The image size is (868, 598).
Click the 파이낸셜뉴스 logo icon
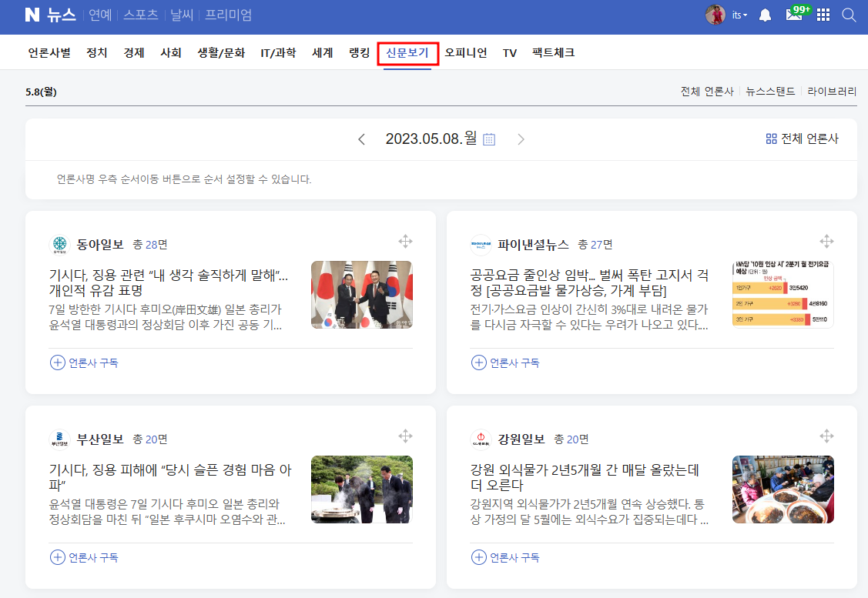point(481,245)
